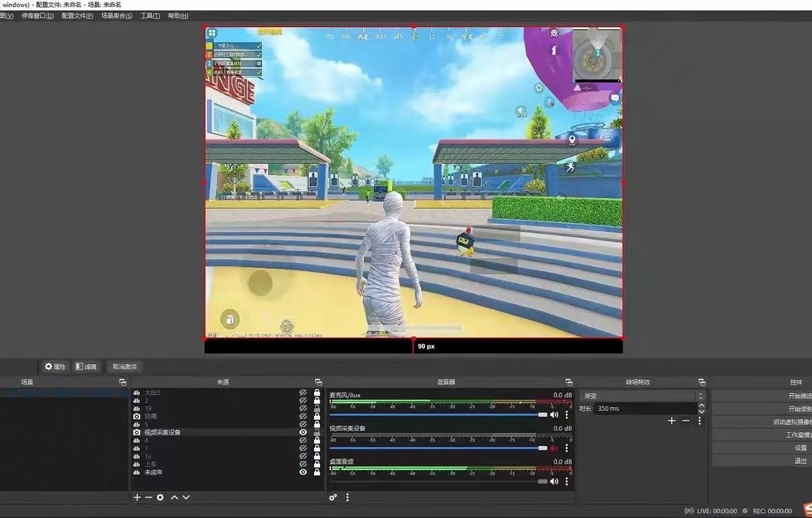Click LIVE status indicator icon
The width and height of the screenshot is (812, 518).
click(x=689, y=511)
